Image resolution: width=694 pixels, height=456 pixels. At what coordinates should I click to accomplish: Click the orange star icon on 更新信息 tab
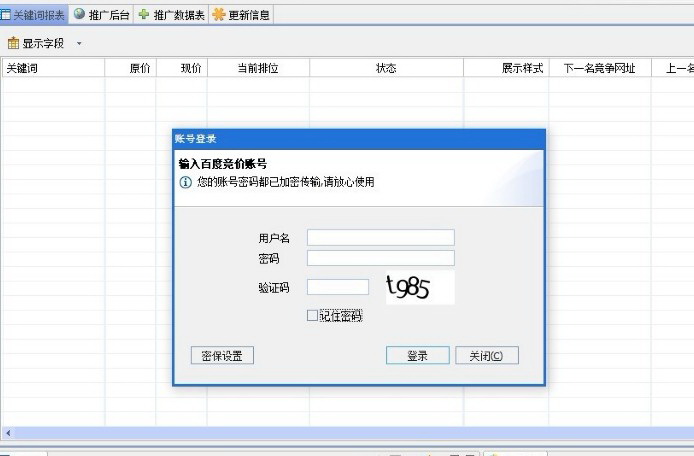(x=219, y=15)
